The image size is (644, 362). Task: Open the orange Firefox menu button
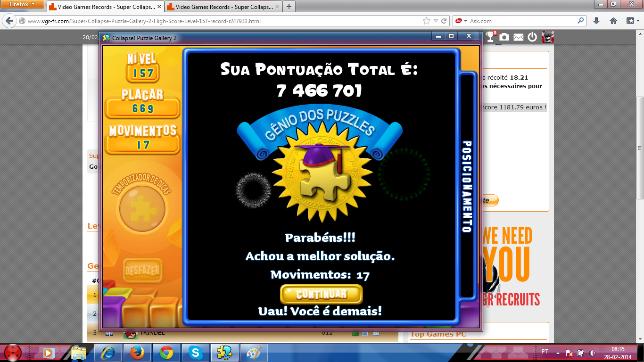click(22, 4)
